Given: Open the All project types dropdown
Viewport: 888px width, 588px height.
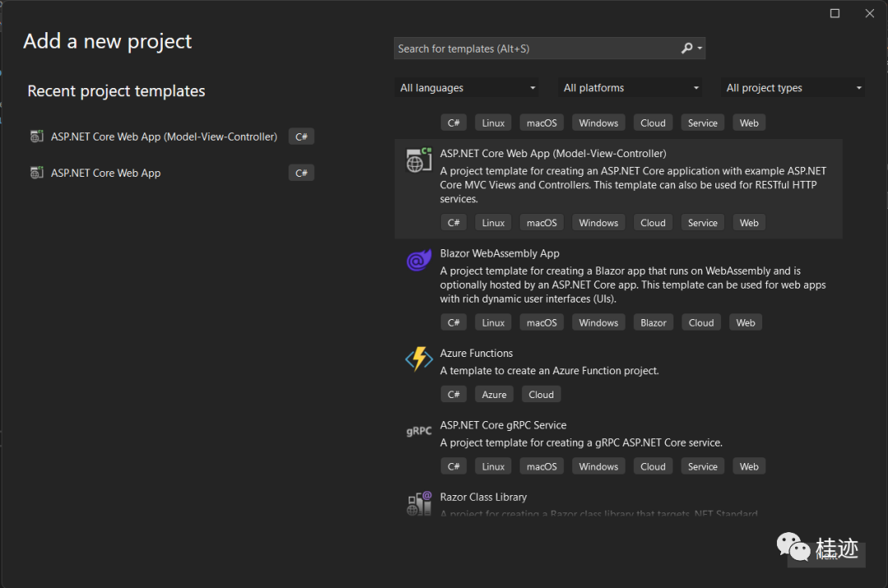Looking at the screenshot, I should [793, 88].
